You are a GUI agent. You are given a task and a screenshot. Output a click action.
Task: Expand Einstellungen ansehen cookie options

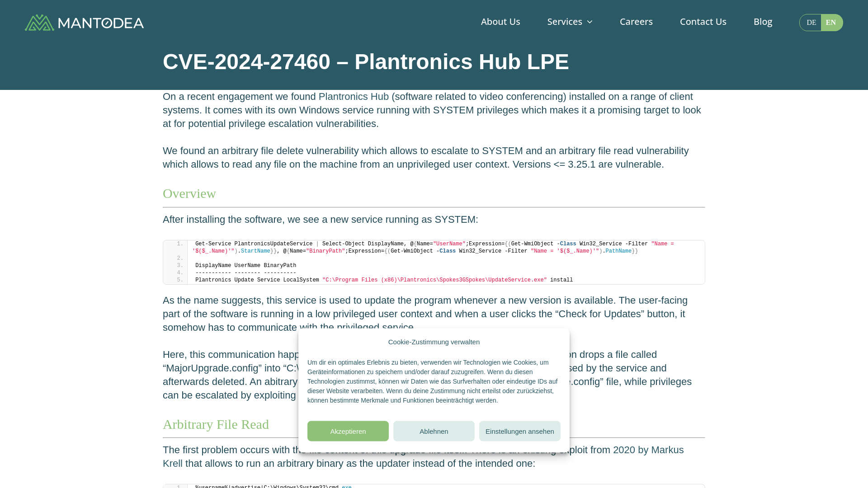point(519,431)
